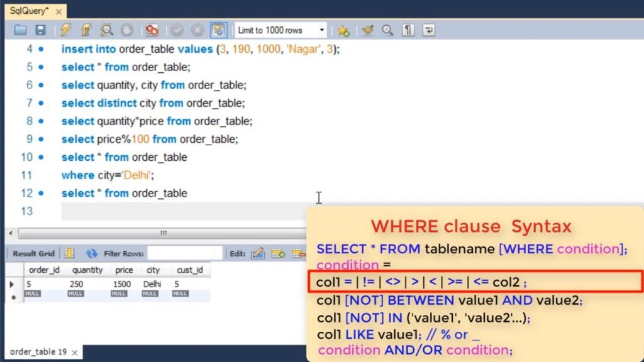This screenshot has height=362, width=644.
Task: Rollback the current transaction
Action: tap(199, 30)
